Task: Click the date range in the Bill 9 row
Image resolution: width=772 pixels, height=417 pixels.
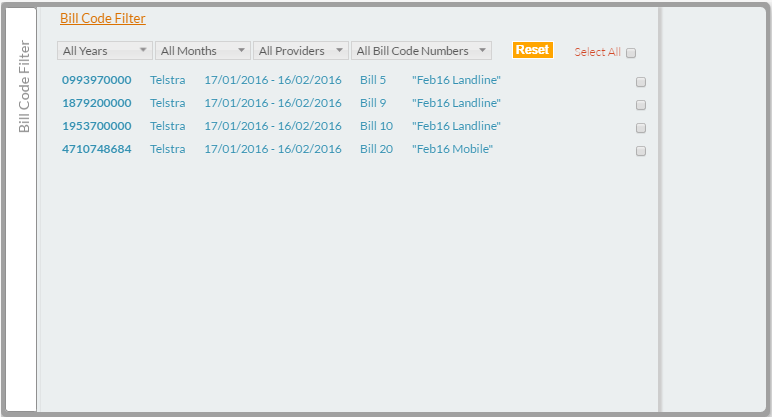Action: pos(273,103)
